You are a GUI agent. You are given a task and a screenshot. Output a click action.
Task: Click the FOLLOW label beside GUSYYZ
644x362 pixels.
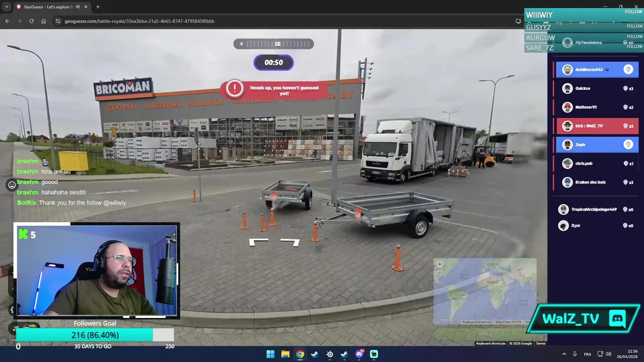tap(634, 26)
